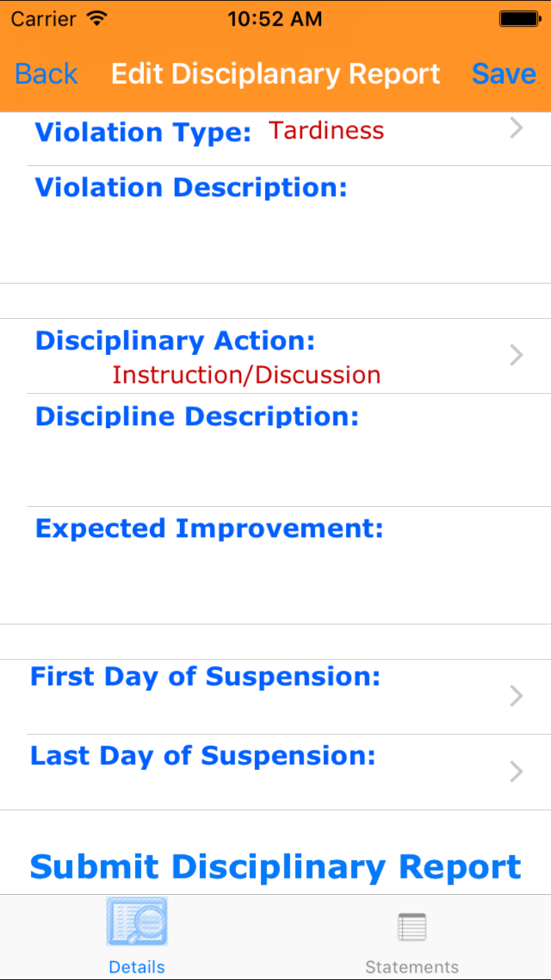The image size is (551, 980).
Task: Tap the First Day of Suspension label
Action: [x=205, y=677]
